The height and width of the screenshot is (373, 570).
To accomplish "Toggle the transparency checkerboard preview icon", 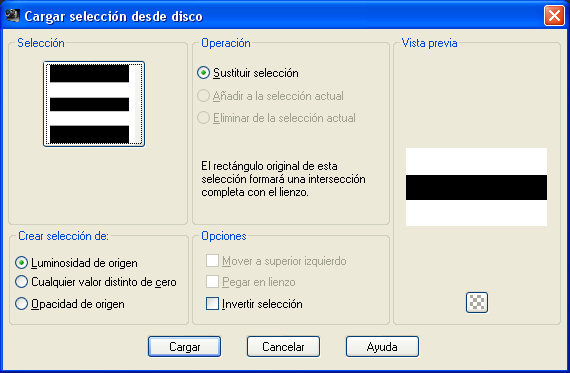I will 477,302.
